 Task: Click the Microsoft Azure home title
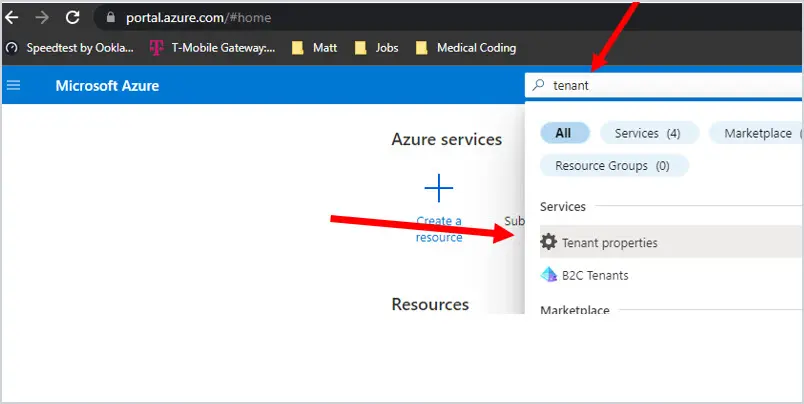(x=107, y=86)
